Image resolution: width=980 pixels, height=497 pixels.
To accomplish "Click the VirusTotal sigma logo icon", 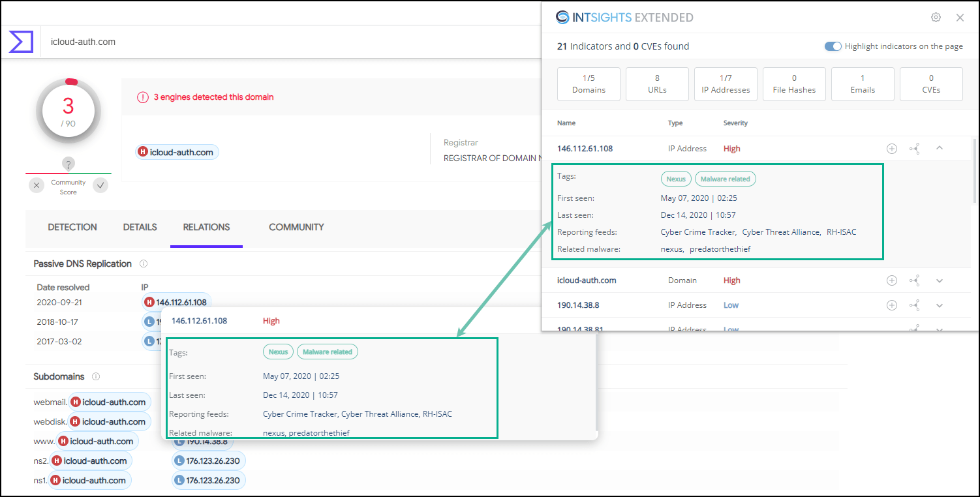I will tap(21, 42).
